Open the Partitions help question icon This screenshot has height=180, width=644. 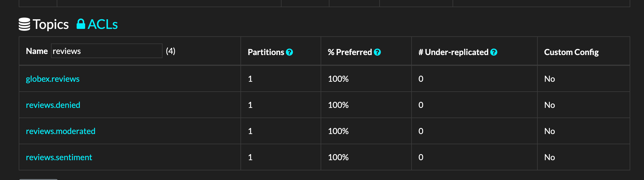click(x=289, y=52)
